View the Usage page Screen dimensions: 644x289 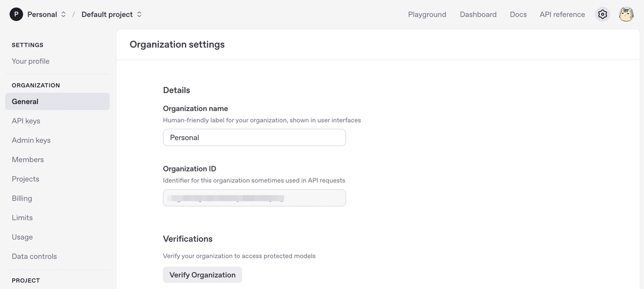coord(22,236)
